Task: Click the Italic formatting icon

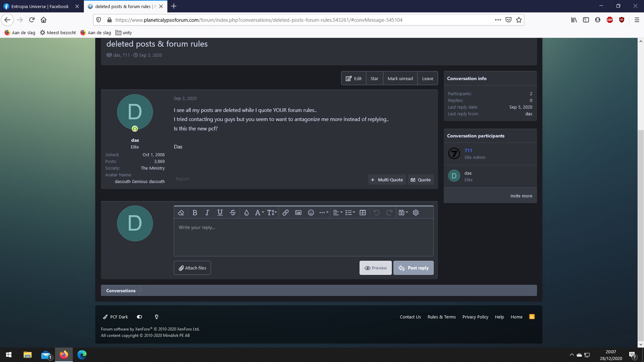Action: (x=207, y=213)
